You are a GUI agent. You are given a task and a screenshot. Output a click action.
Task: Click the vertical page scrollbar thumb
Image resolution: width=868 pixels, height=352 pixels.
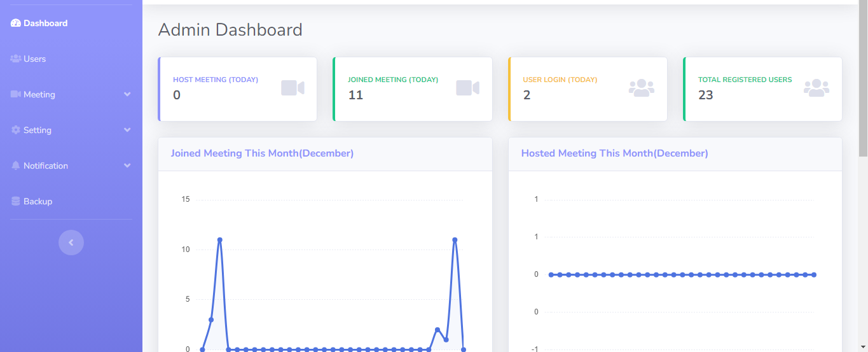863,76
